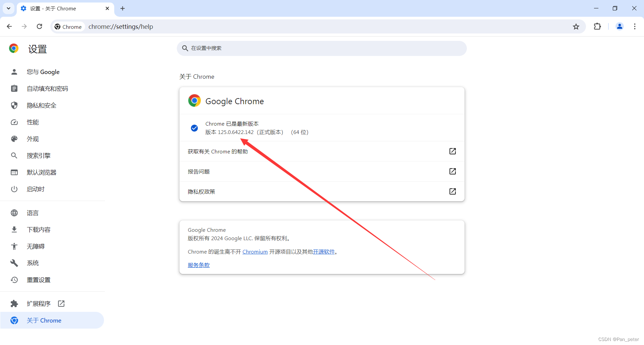The image size is (644, 345).
Task: Open 性能 settings
Action: [52, 122]
